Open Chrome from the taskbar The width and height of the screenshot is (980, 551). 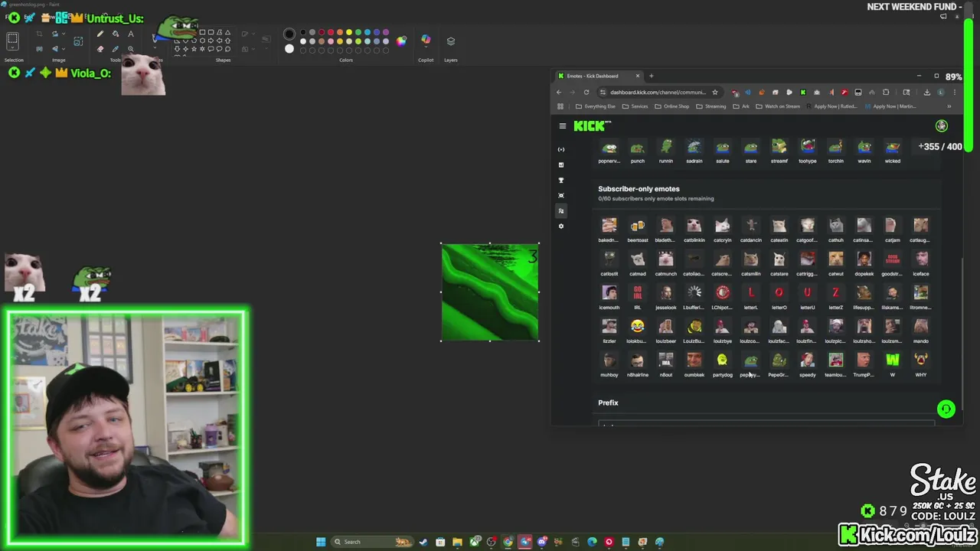[x=508, y=542]
